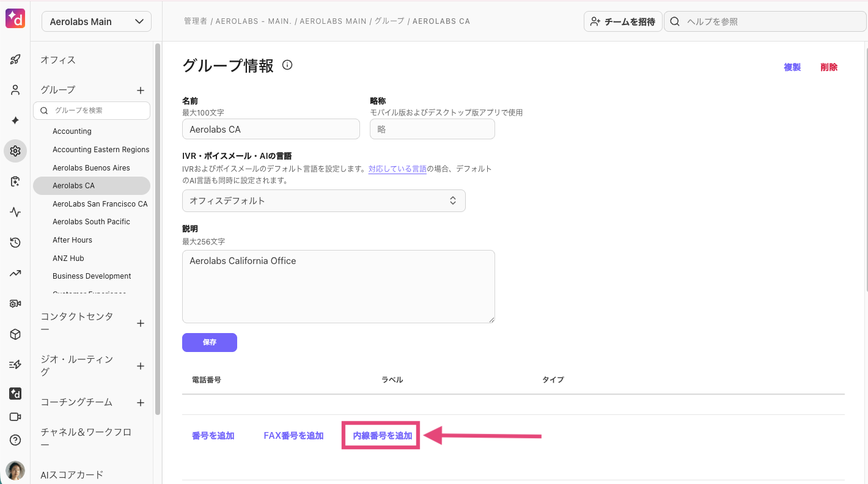Open コーチングチーム section in sidebar
This screenshot has width=868, height=484.
pos(76,402)
